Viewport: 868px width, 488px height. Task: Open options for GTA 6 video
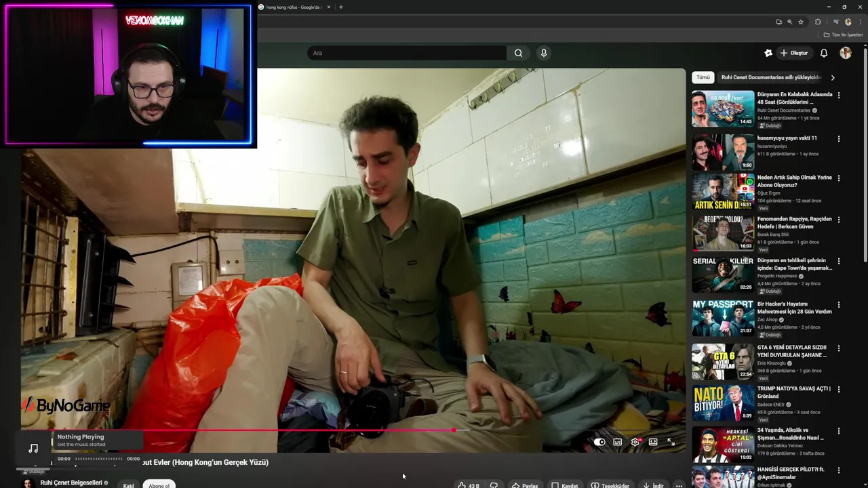[839, 348]
